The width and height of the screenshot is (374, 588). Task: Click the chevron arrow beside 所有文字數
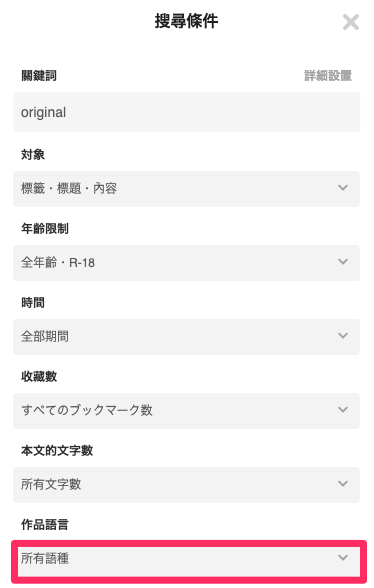343,483
